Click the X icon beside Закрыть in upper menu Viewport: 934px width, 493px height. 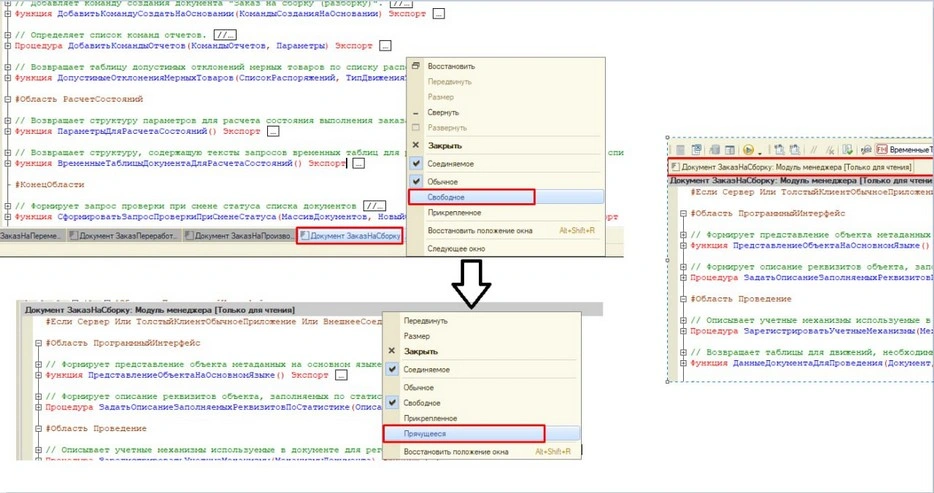click(x=416, y=145)
